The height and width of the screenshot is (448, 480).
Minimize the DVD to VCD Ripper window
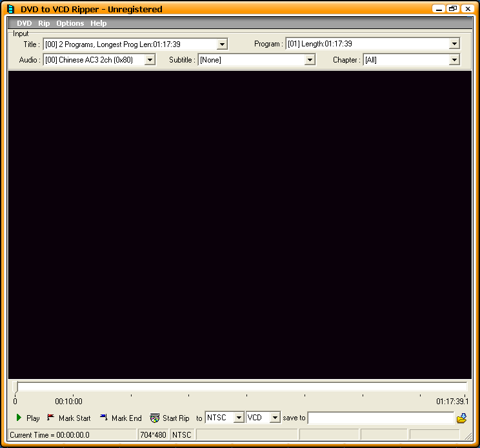[439, 9]
